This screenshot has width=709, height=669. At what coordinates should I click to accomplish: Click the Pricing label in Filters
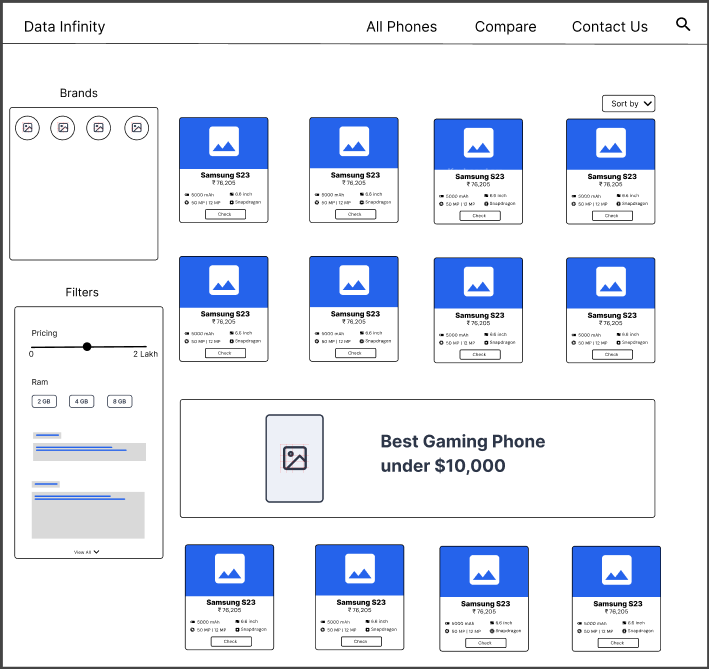click(x=44, y=333)
